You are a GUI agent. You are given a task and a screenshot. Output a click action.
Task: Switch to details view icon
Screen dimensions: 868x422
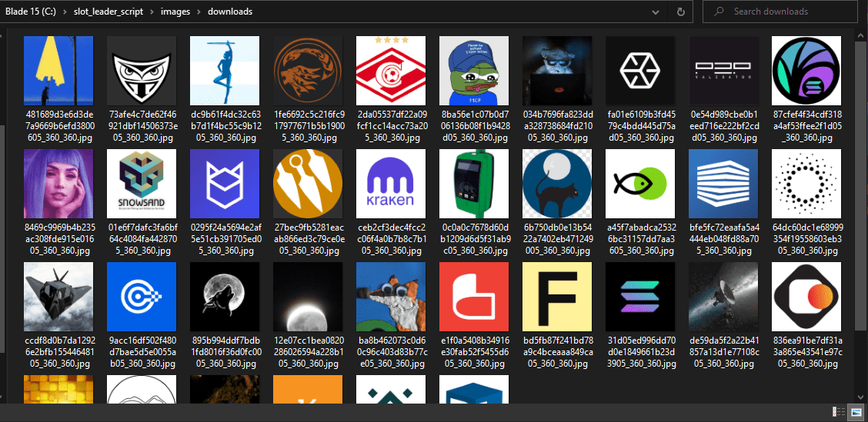point(838,412)
